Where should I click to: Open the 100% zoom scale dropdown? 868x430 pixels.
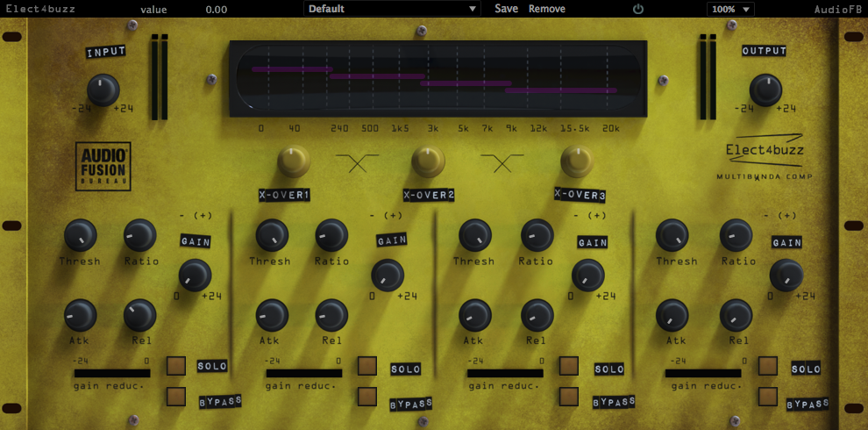tap(730, 9)
